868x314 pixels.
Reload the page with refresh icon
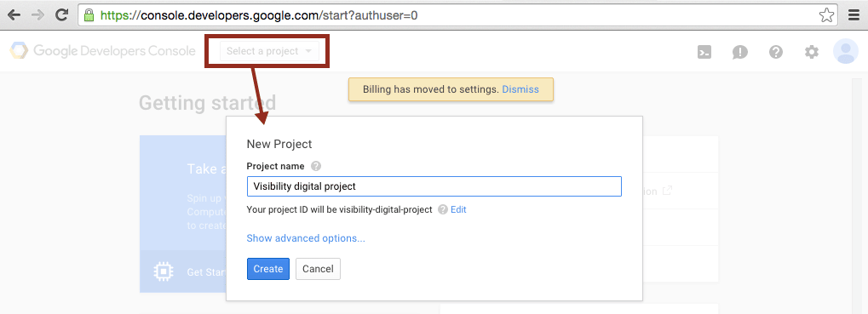coord(62,15)
